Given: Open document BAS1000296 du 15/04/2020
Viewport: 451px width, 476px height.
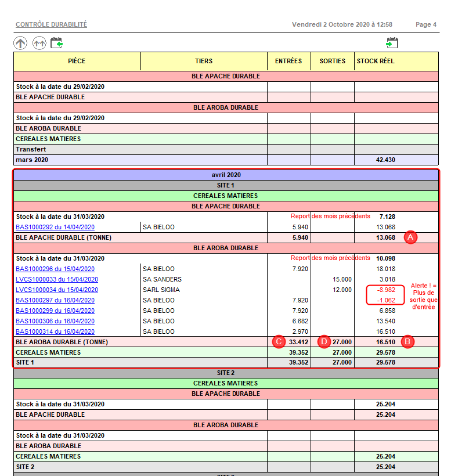Looking at the screenshot, I should (x=55, y=269).
